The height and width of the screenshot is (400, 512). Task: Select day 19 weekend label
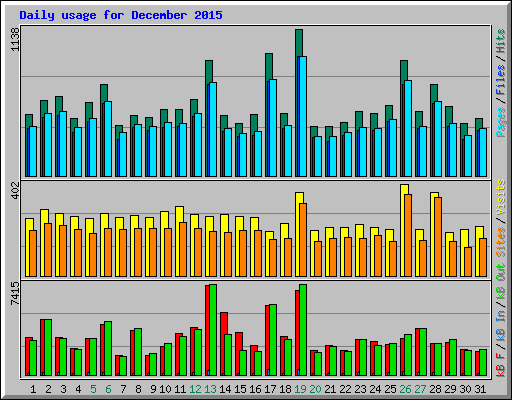tap(300, 389)
